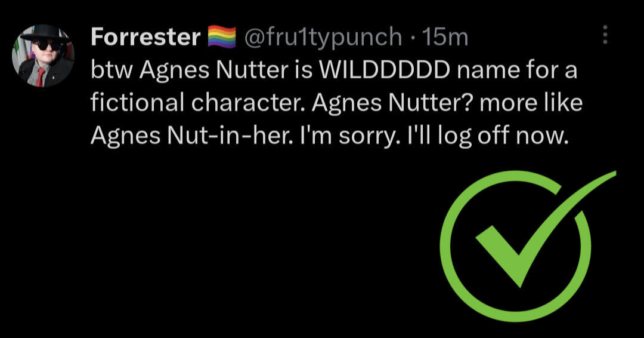Viewport: 644px width, 338px height.
Task: Open the three-dot more options menu
Action: 605,35
